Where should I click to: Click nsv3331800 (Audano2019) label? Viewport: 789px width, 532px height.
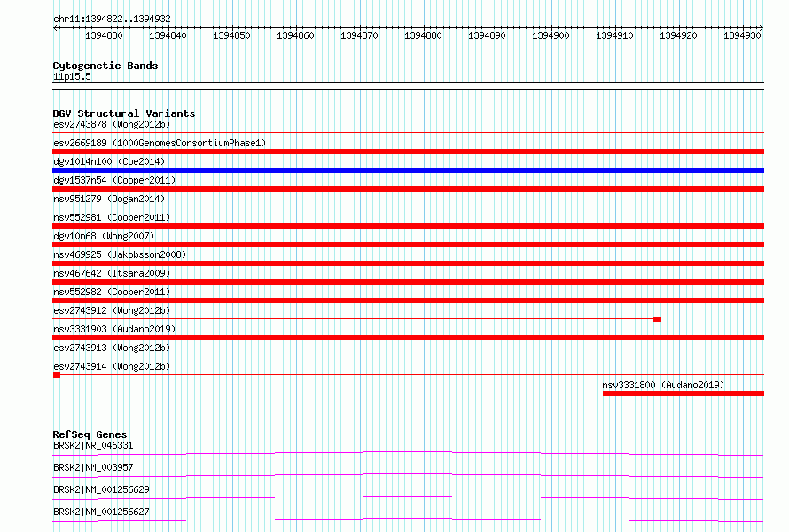tap(663, 385)
